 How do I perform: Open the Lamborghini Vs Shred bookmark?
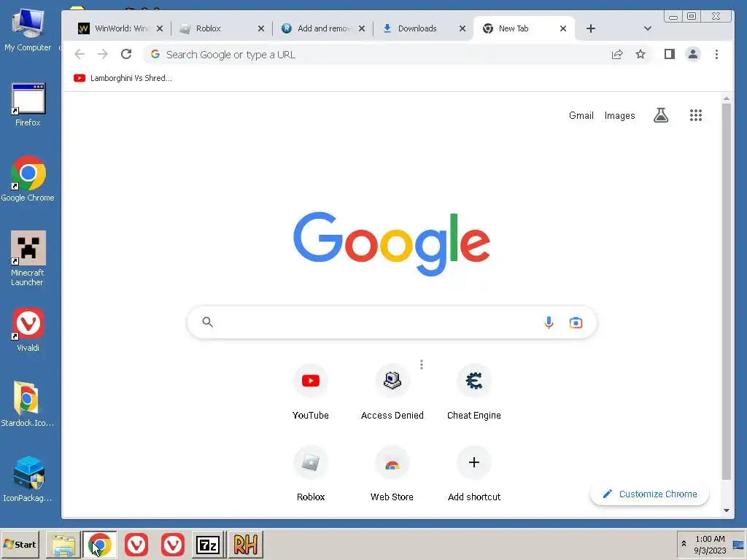(123, 78)
